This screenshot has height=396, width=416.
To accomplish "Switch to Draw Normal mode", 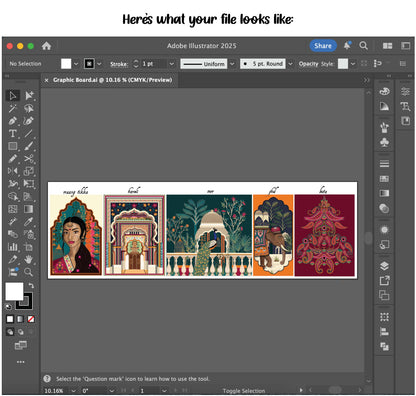I will [10, 332].
